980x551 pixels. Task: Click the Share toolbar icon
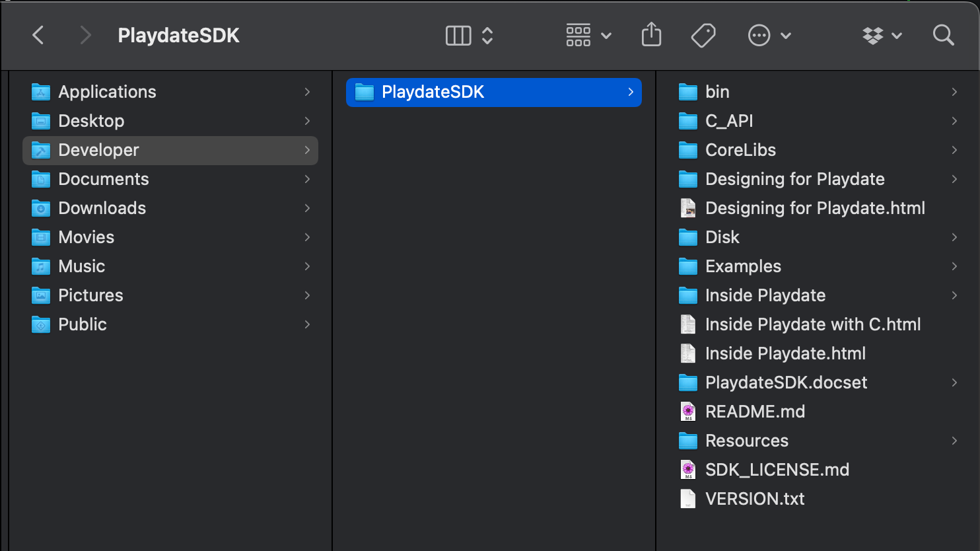tap(651, 35)
